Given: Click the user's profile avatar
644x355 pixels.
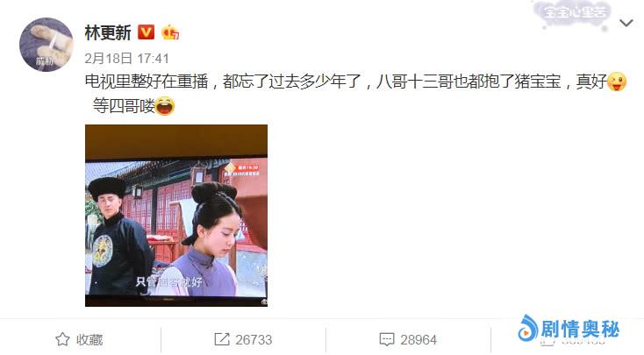Looking at the screenshot, I should point(47,45).
